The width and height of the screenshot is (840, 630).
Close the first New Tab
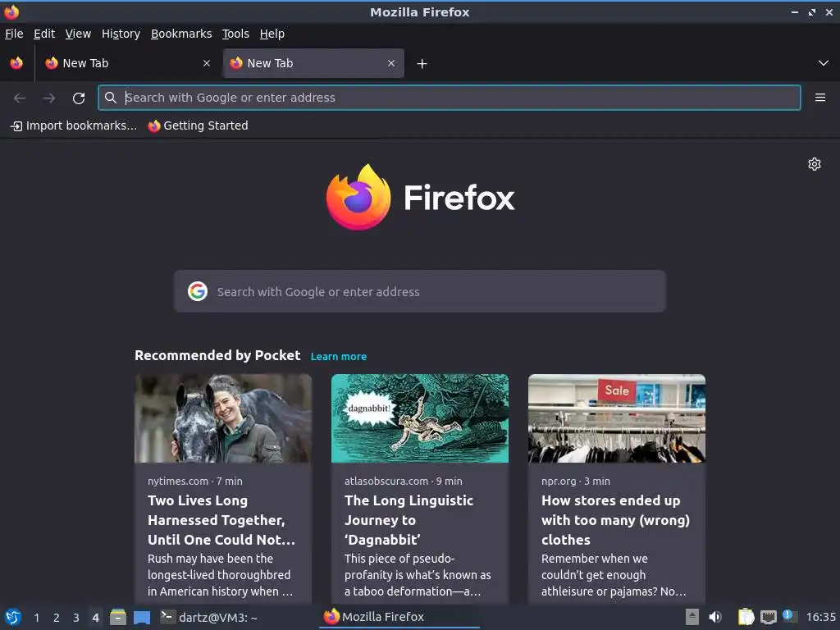(207, 63)
